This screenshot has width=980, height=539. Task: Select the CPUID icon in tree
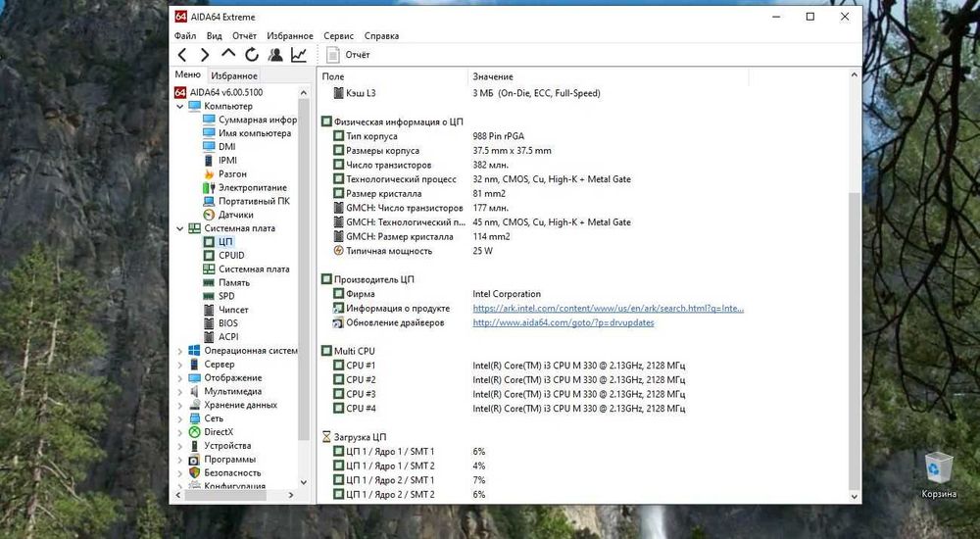pyautogui.click(x=209, y=255)
